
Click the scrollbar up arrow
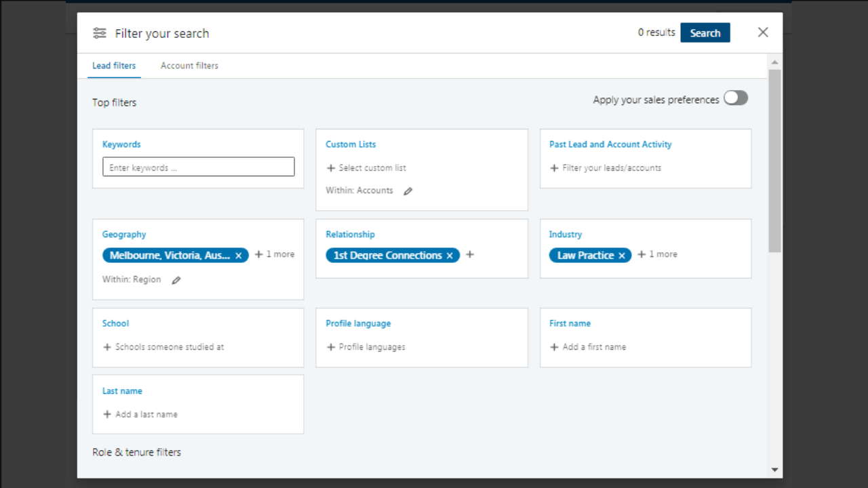[x=774, y=62]
